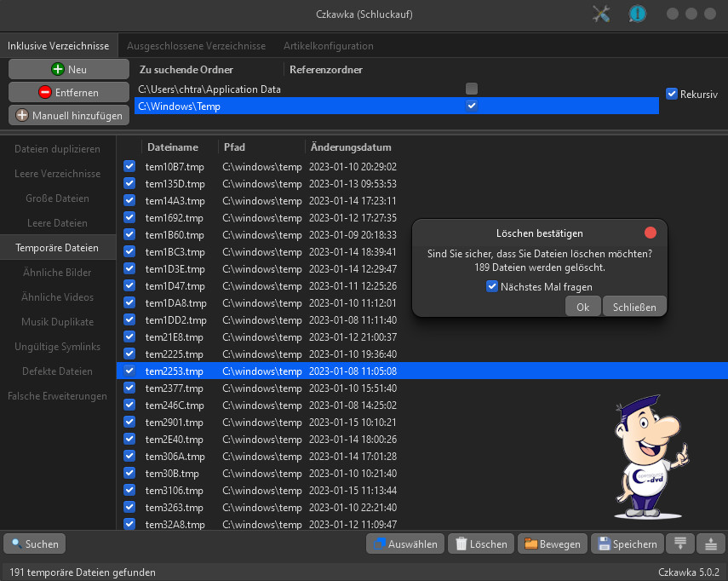Toggle upper panel with up-arrow icon

[709, 544]
